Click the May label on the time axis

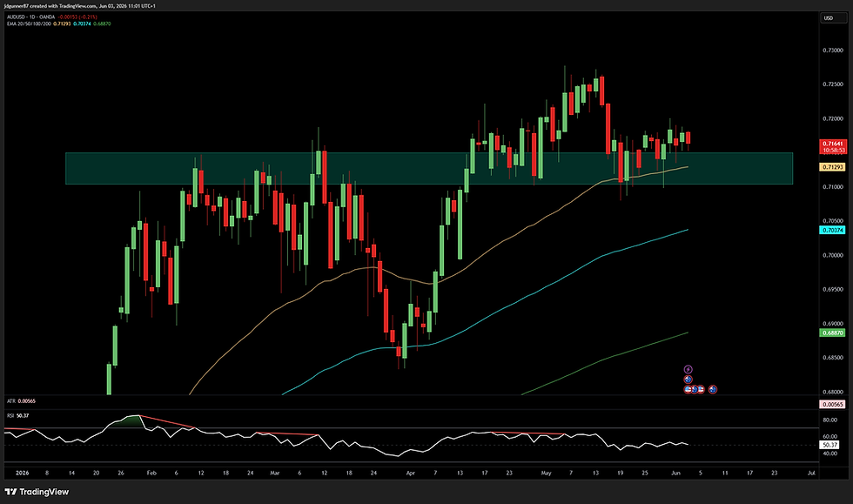coord(547,473)
